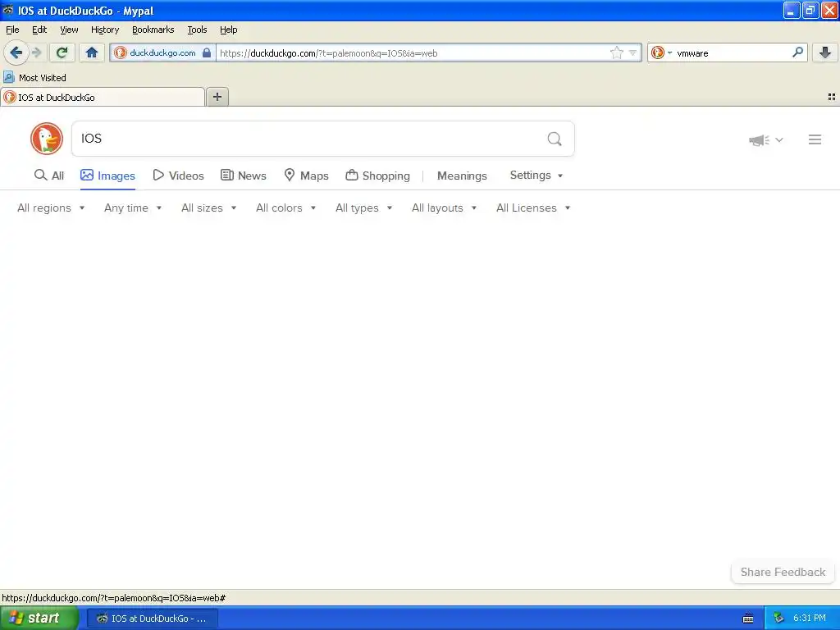Open the Help menu

click(x=228, y=30)
